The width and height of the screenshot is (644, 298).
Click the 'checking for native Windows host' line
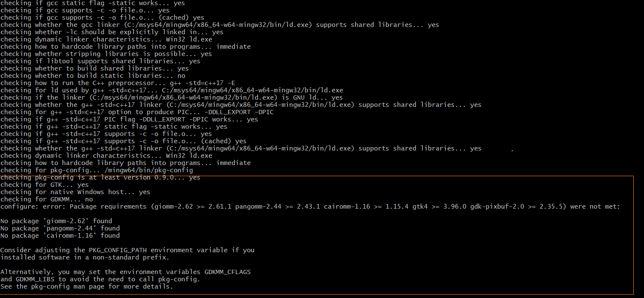pyautogui.click(x=75, y=192)
